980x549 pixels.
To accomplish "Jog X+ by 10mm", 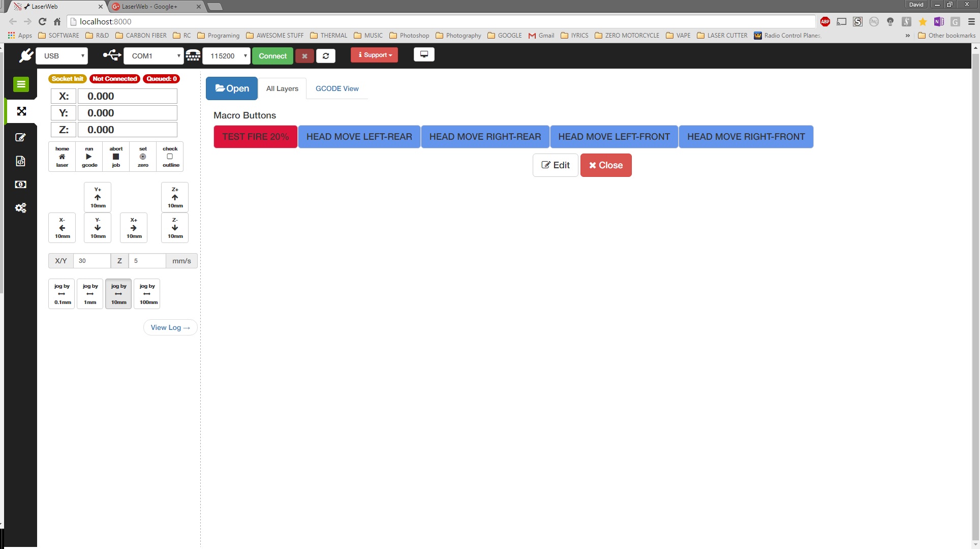I will pyautogui.click(x=134, y=228).
